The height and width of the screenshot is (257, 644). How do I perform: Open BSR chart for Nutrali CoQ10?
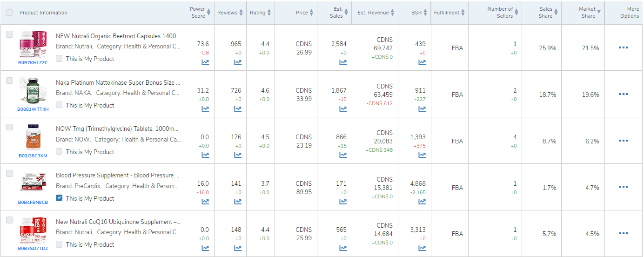(x=422, y=248)
